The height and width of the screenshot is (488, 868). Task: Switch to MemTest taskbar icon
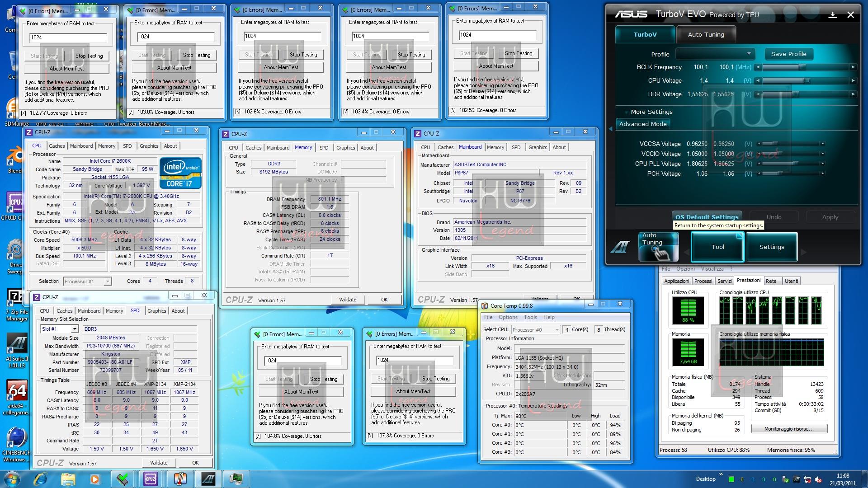click(123, 479)
